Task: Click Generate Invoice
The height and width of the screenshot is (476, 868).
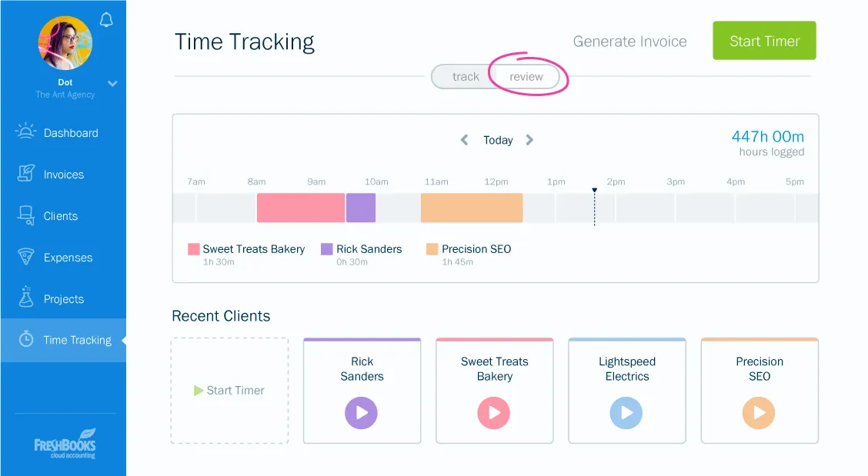Action: (x=629, y=42)
